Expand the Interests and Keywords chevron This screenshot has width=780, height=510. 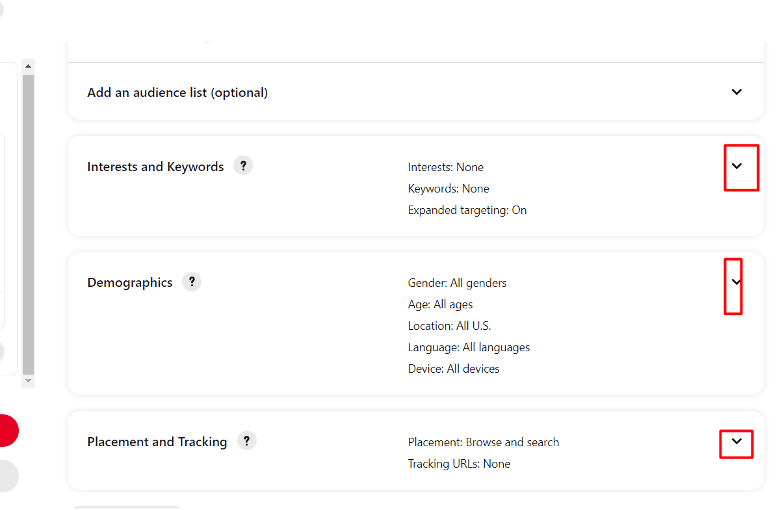737,166
